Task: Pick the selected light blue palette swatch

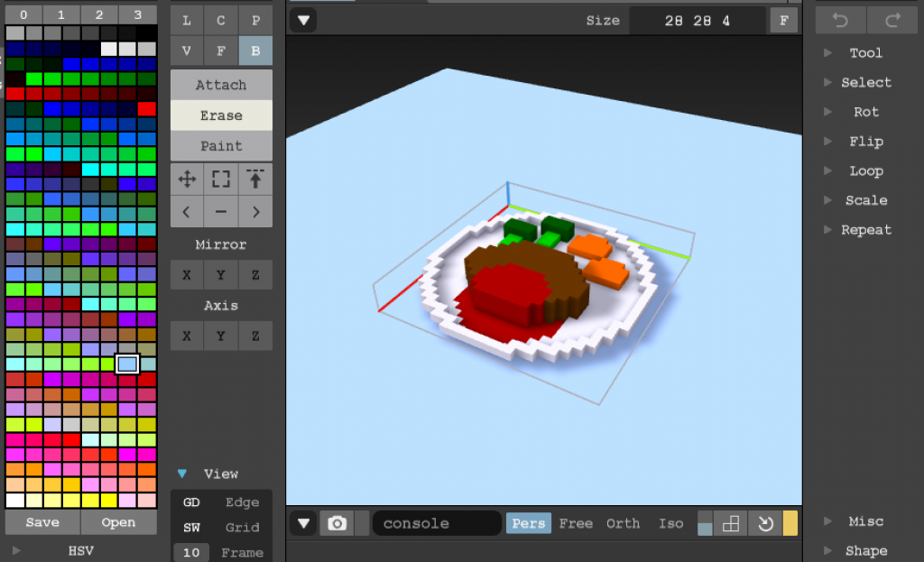Action: pyautogui.click(x=127, y=364)
